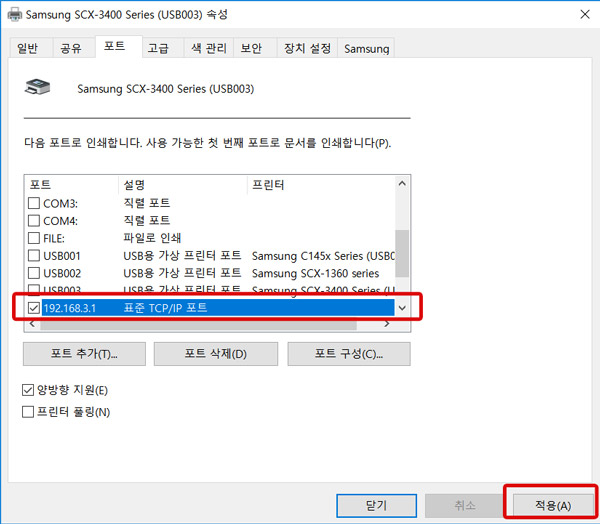The height and width of the screenshot is (524, 600).
Task: Select the 파일로 인쇄 description text
Action: pyautogui.click(x=152, y=238)
